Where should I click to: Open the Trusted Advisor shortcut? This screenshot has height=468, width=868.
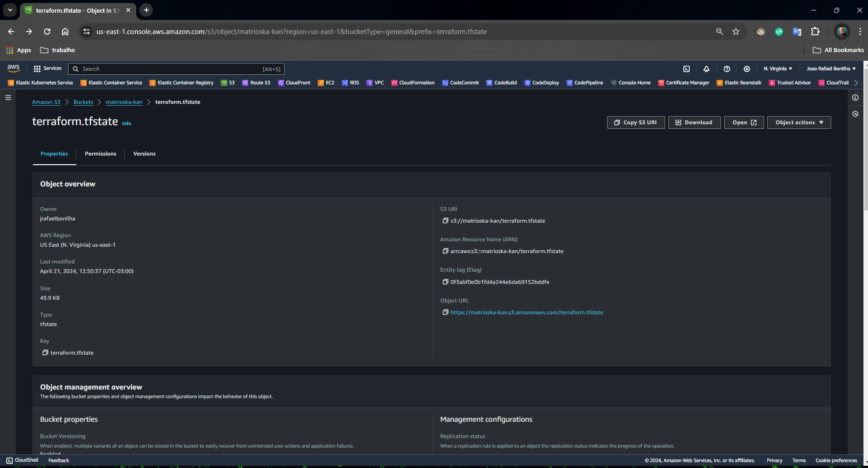click(x=790, y=83)
